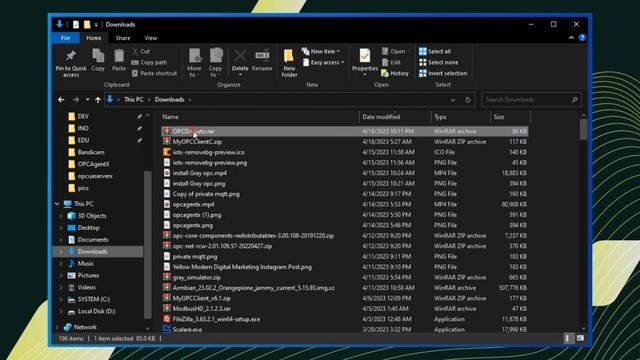640x360 pixels.
Task: Select Copy of private mqtt.png file
Action: [x=206, y=194]
